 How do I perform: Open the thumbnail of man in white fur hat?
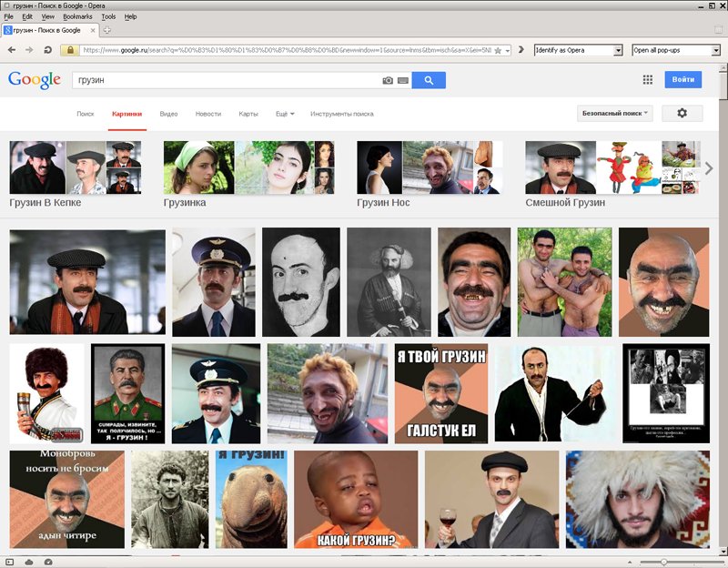[638, 499]
